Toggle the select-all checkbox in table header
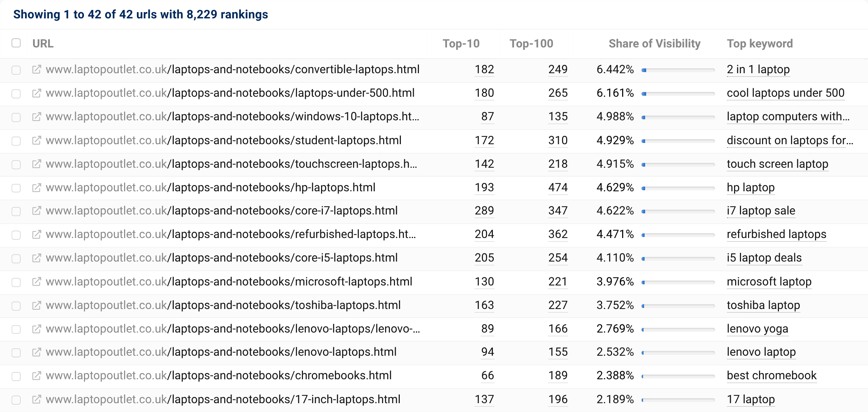 pos(16,43)
